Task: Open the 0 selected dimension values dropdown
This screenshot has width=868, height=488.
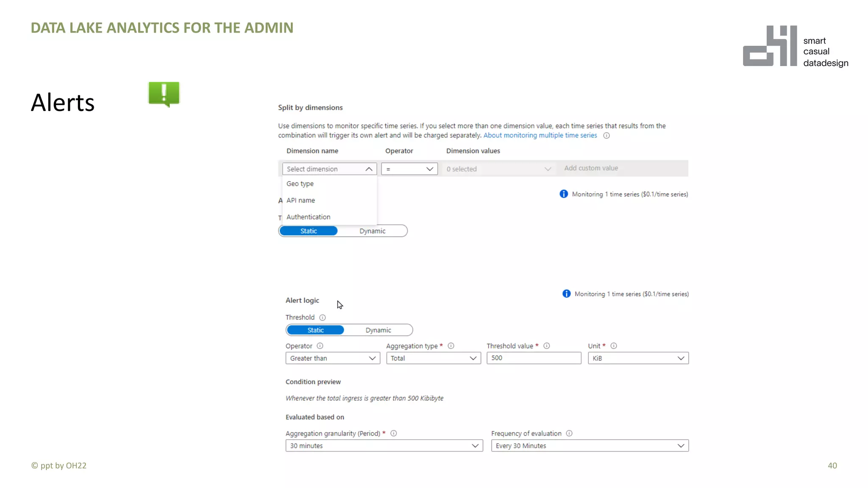Action: coord(498,169)
